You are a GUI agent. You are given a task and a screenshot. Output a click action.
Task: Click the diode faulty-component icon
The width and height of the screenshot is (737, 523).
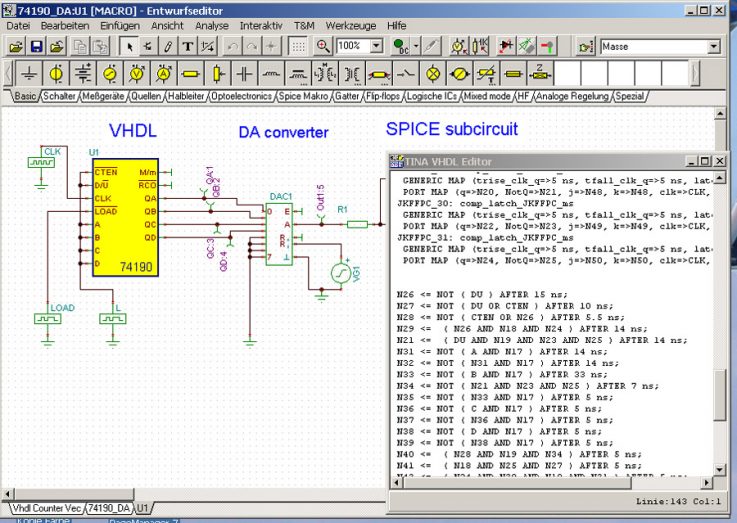tap(506, 46)
